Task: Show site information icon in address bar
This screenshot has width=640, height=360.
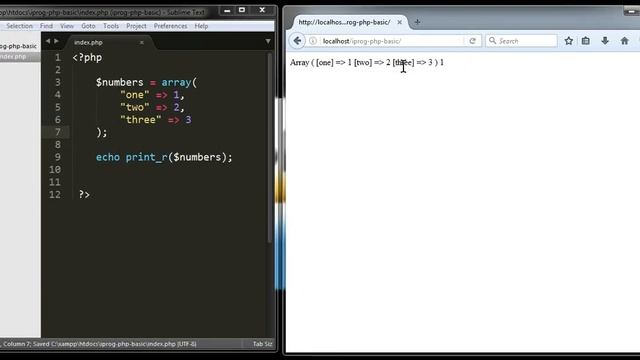Action: (313, 41)
